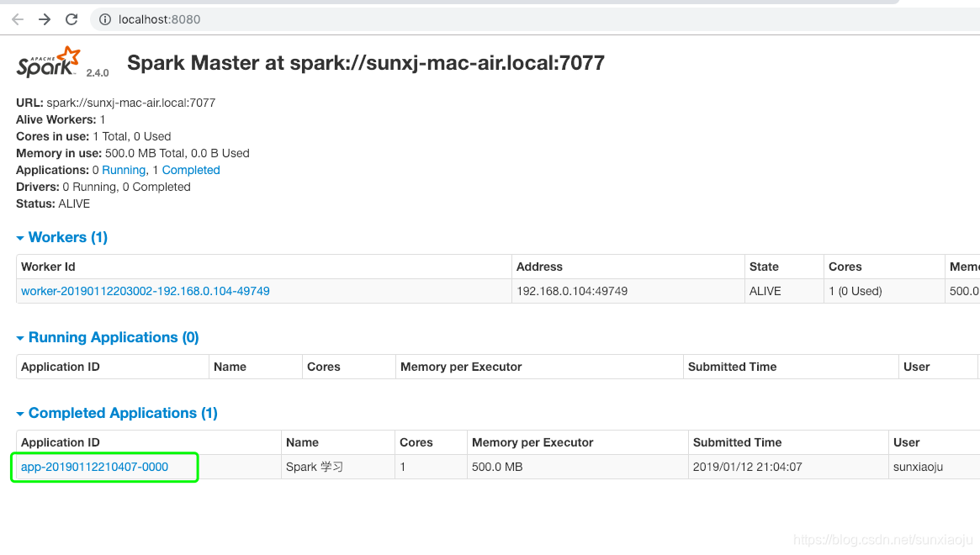Click the 2.4.0 version label
The image size is (980, 555).
pyautogui.click(x=98, y=73)
